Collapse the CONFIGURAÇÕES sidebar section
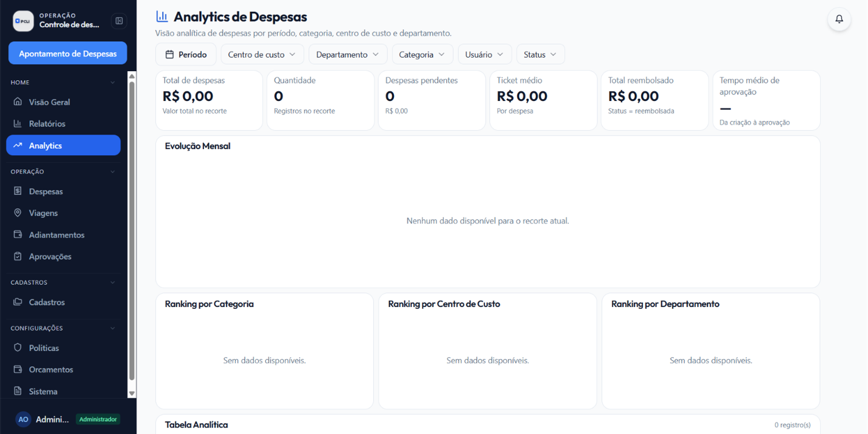Screen dimensions: 868x434 coord(113,328)
